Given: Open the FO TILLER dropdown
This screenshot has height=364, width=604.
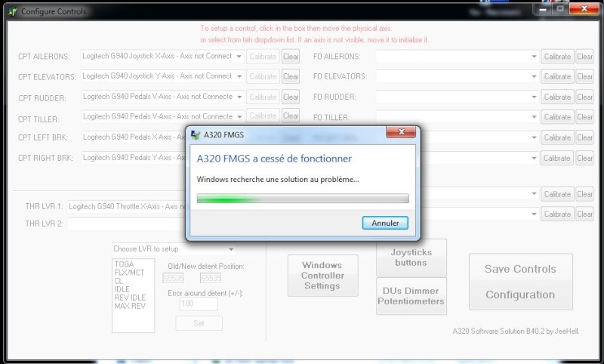Looking at the screenshot, I should [457, 117].
